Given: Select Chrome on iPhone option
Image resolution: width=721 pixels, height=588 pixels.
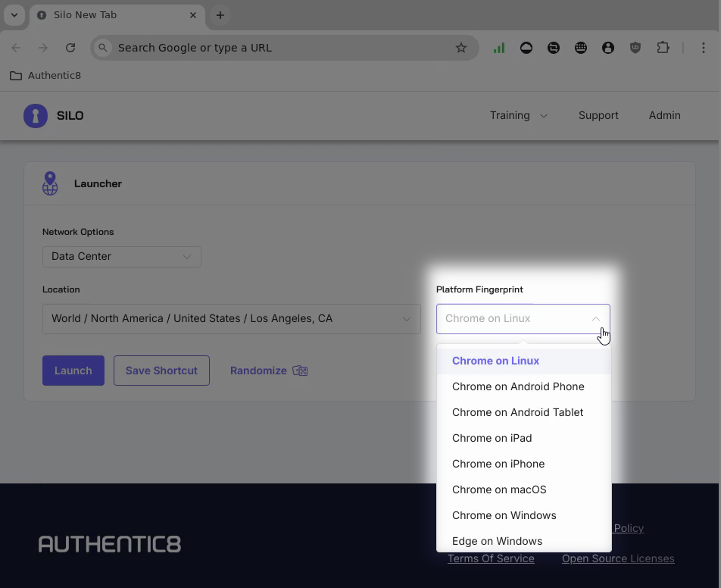Looking at the screenshot, I should point(524,464).
